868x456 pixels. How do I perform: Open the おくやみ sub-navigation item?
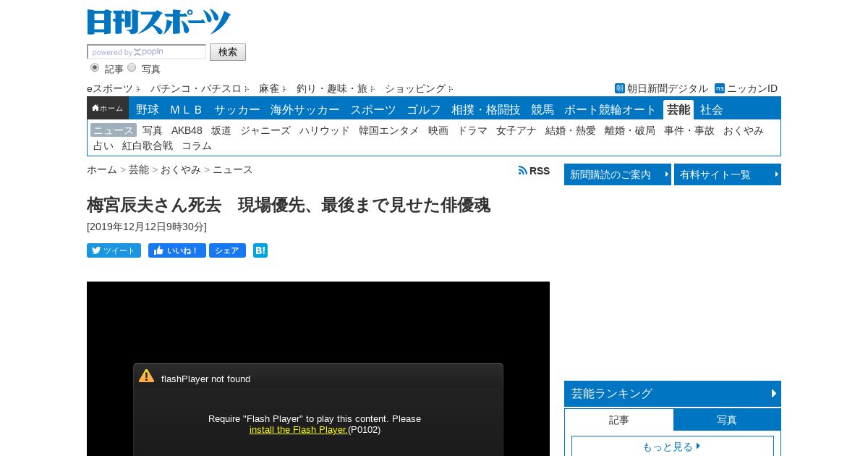coord(744,130)
